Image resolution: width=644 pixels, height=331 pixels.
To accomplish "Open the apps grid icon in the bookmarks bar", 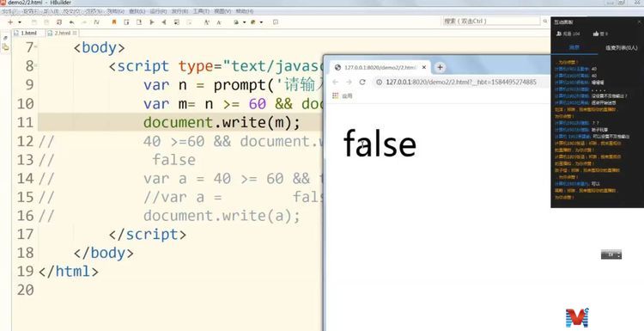I will 336,95.
